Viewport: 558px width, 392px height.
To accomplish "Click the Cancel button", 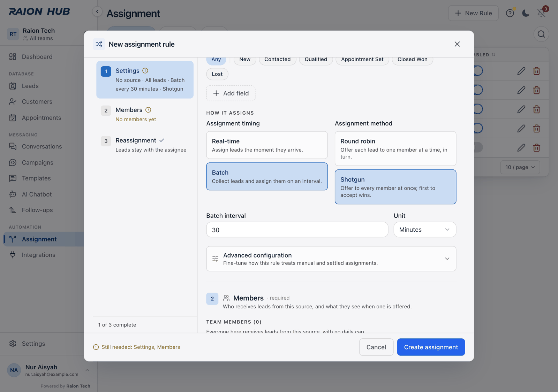I will [x=376, y=347].
